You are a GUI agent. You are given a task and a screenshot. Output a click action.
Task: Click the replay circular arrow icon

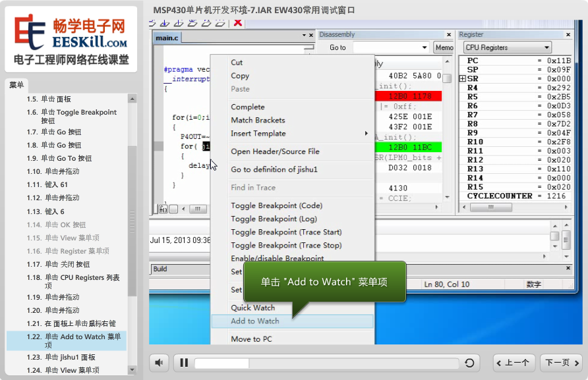tap(469, 363)
